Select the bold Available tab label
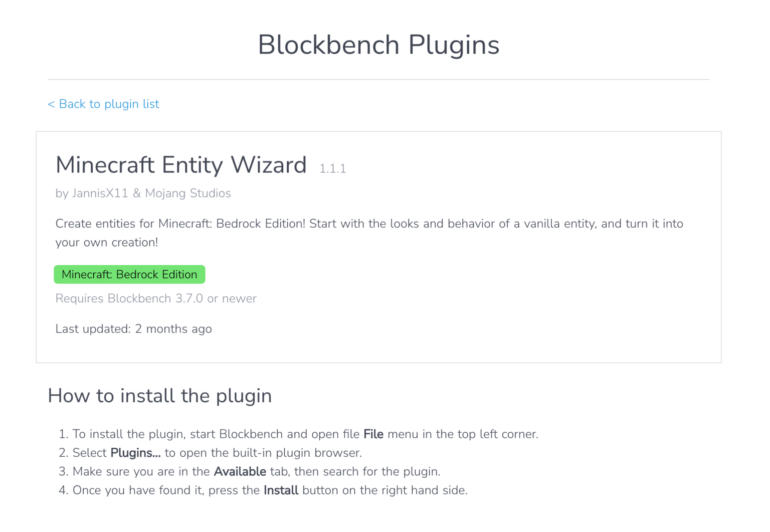This screenshot has height=532, width=770. click(240, 471)
